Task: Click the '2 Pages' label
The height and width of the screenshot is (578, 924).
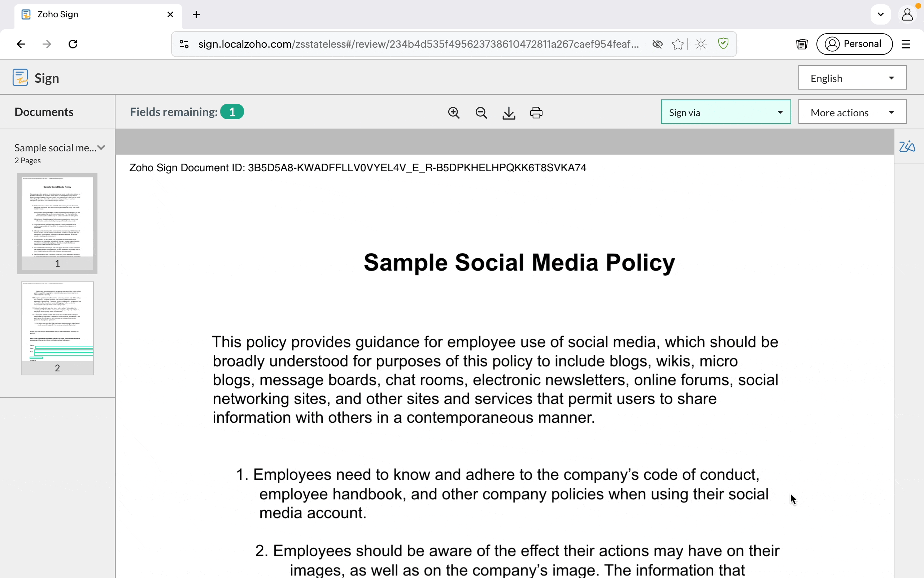Action: click(27, 160)
